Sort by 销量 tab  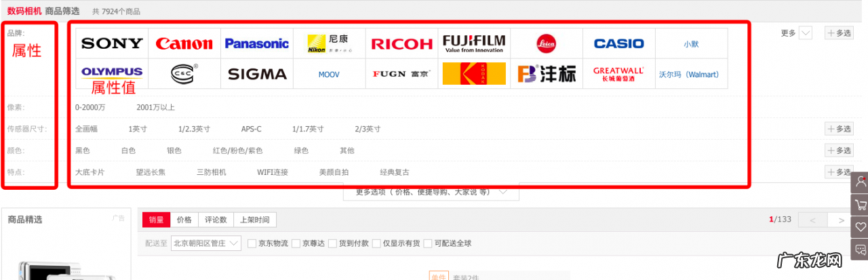click(x=156, y=220)
